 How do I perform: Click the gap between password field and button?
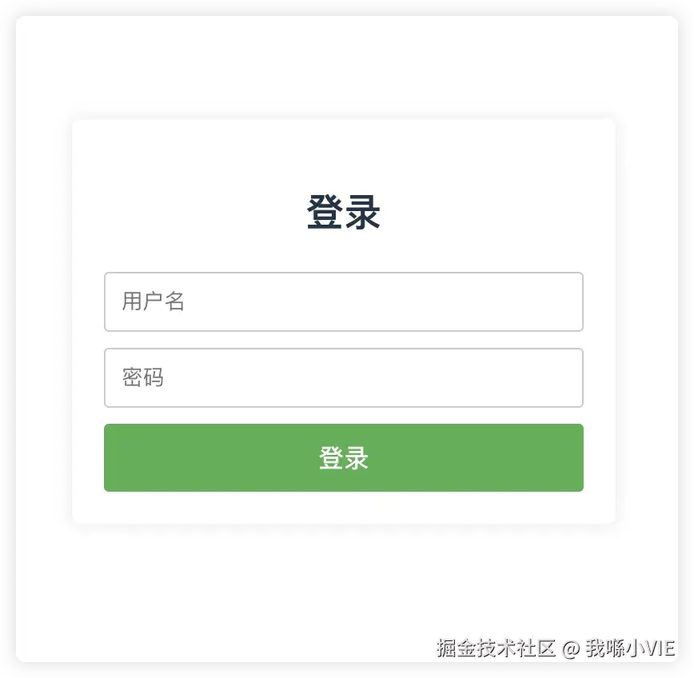(x=343, y=416)
